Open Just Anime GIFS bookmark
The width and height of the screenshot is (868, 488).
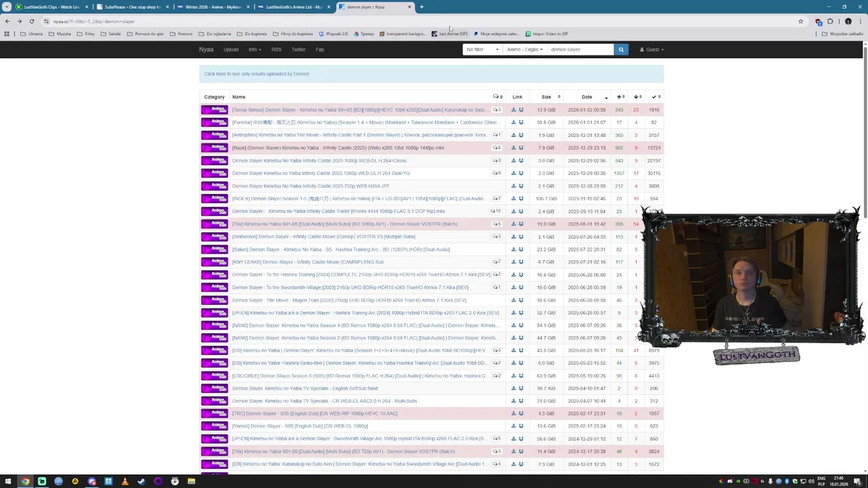pos(450,34)
